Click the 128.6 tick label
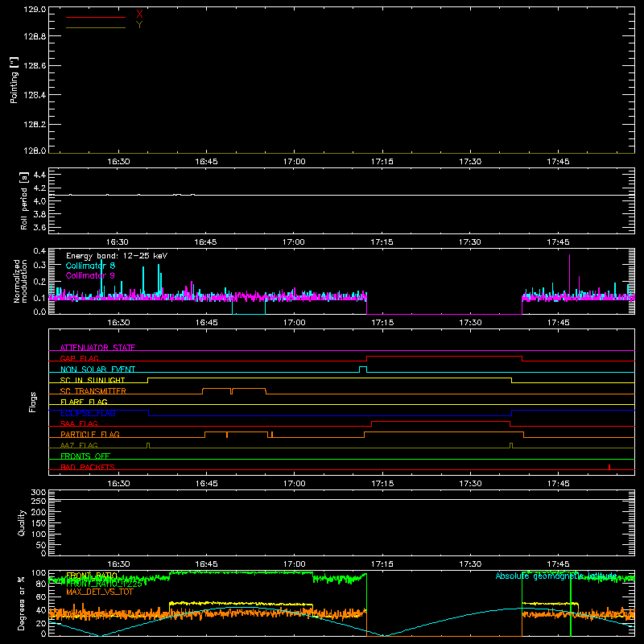This screenshot has width=644, height=644. click(x=35, y=66)
